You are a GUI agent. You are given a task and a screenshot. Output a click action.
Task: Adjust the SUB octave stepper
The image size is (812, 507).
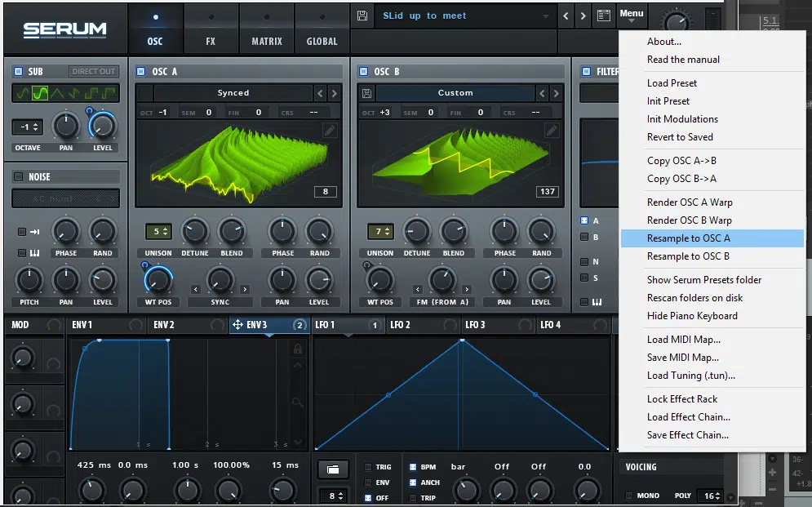[28, 127]
